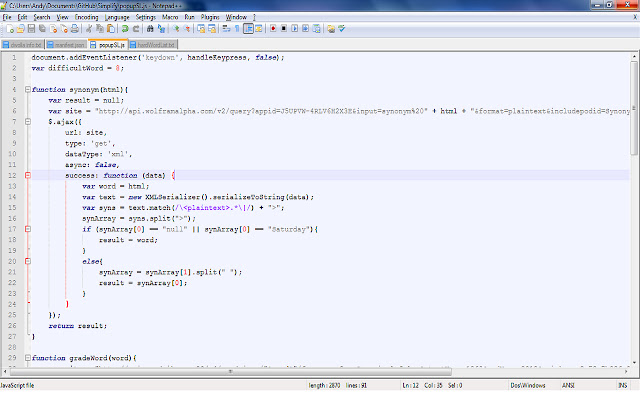Run macro multiple times icon
This screenshot has height=400, width=640.
305,29
